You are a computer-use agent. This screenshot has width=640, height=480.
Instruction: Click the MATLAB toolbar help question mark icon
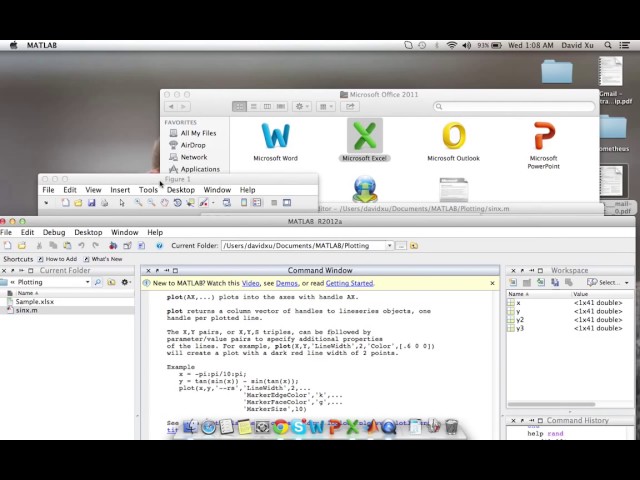[158, 245]
